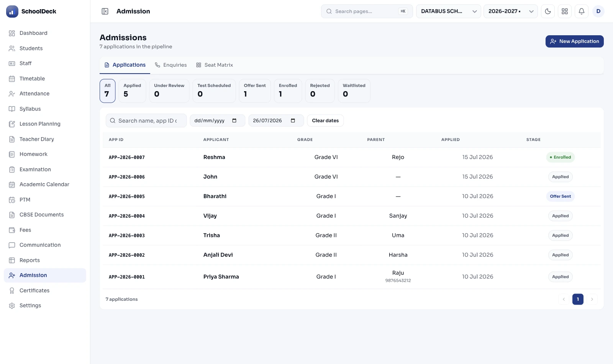Go to Staff in sidebar
613x364 pixels.
coord(45,63)
